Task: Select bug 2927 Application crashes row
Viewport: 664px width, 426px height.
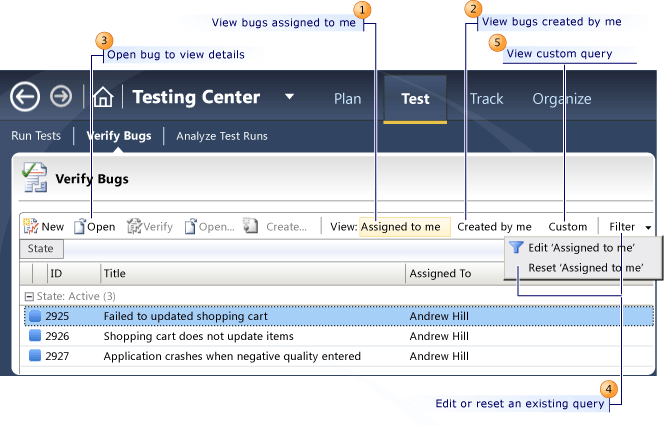Action: click(231, 356)
